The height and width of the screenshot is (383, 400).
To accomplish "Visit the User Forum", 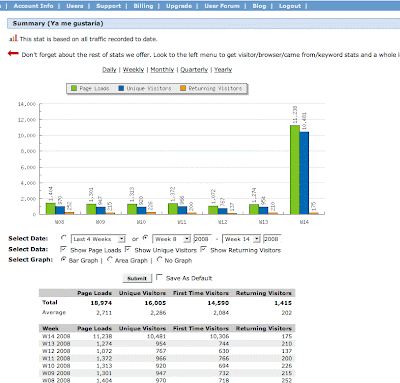I will (222, 6).
